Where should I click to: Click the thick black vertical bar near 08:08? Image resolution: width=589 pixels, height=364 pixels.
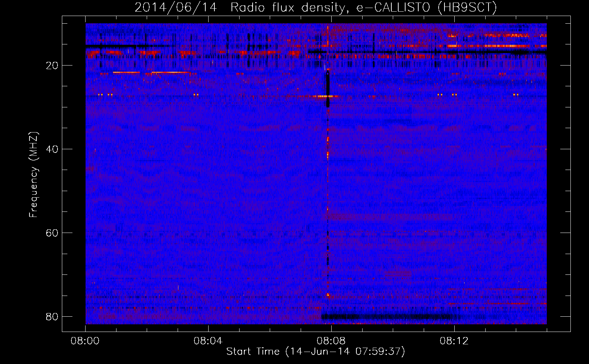click(x=328, y=90)
